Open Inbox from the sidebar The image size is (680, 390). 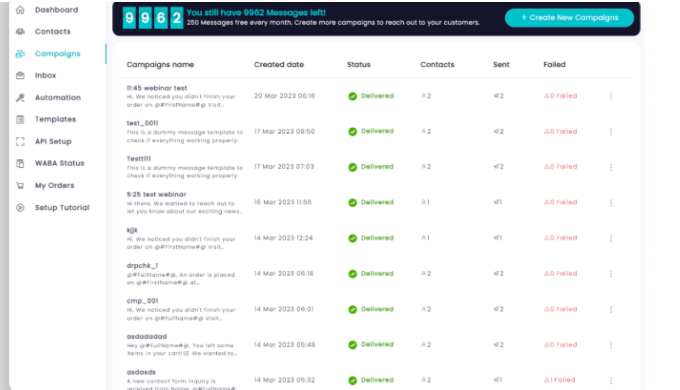(x=46, y=75)
